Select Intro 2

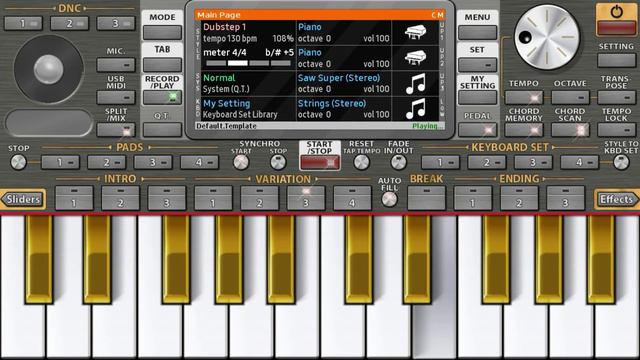point(120,198)
